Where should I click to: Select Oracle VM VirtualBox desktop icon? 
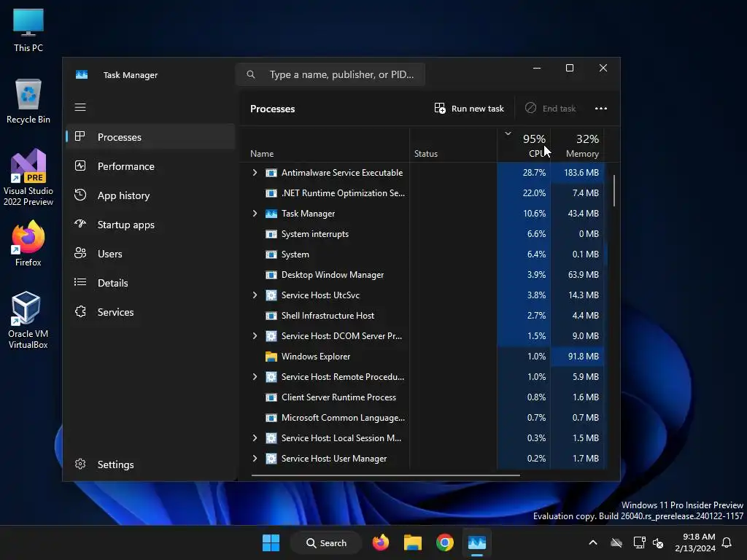(28, 320)
